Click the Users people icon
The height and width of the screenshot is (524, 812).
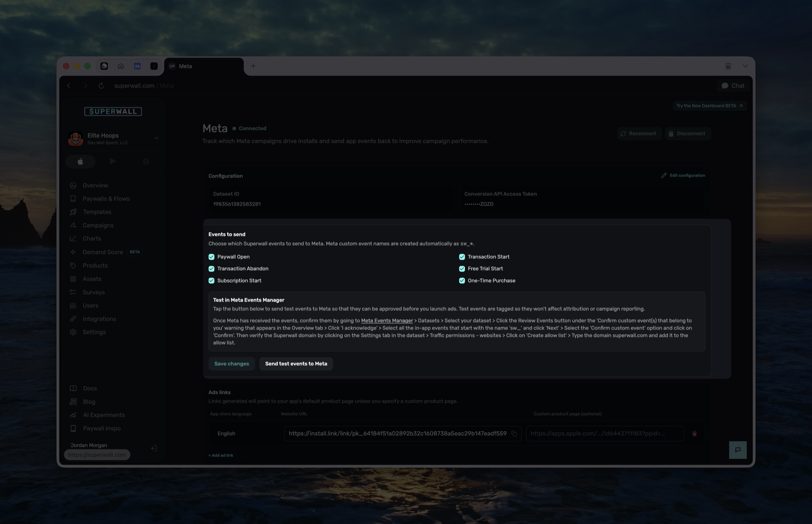(x=73, y=306)
